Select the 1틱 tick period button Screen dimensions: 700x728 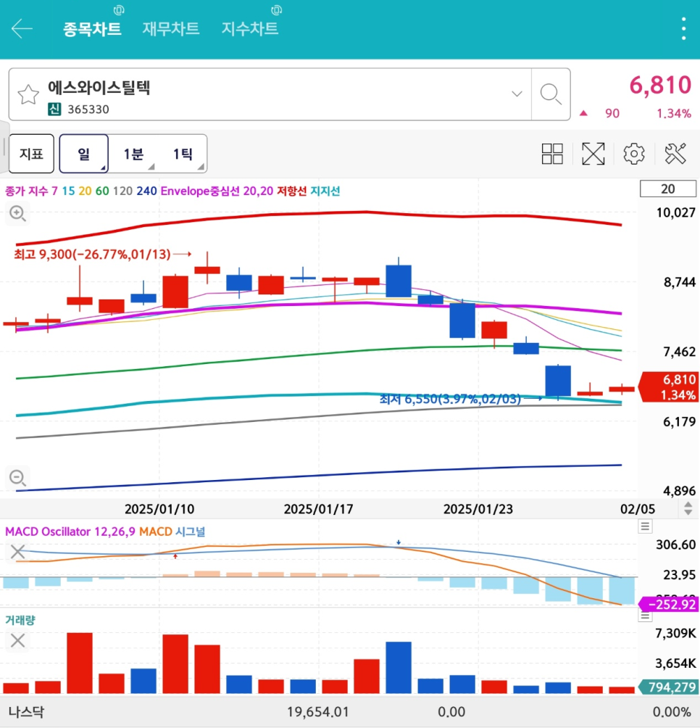pyautogui.click(x=183, y=154)
